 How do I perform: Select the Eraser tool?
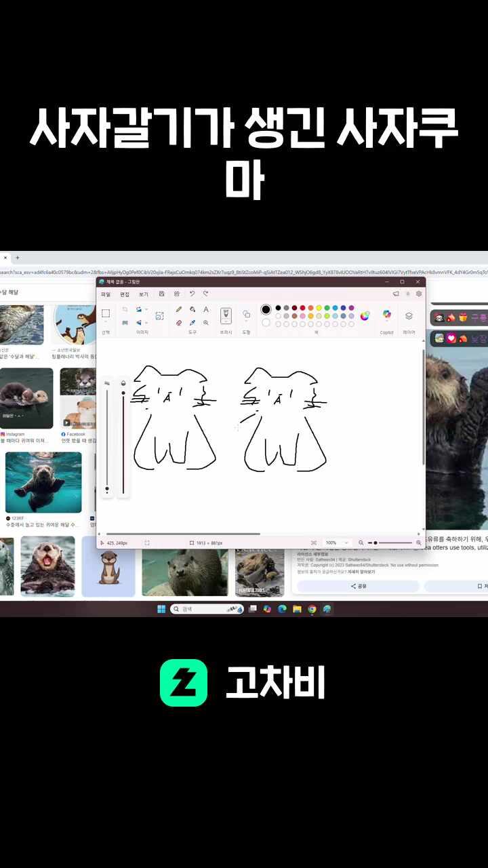pos(179,323)
